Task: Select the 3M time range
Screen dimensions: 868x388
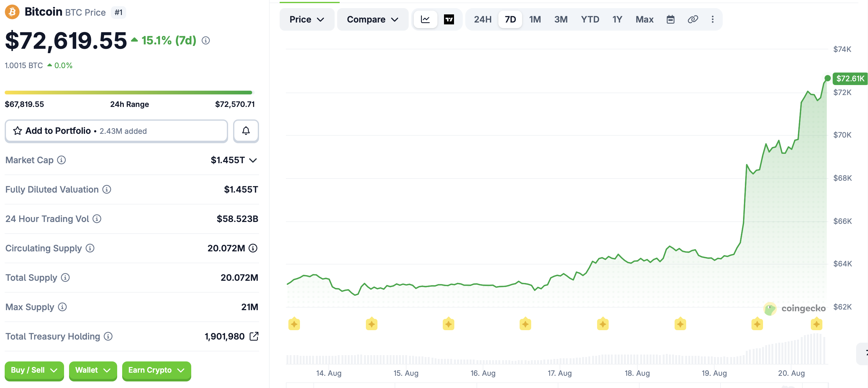Action: point(561,20)
